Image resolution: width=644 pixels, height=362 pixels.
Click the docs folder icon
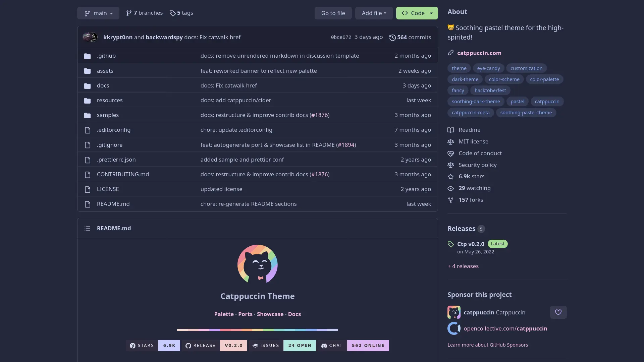[87, 86]
